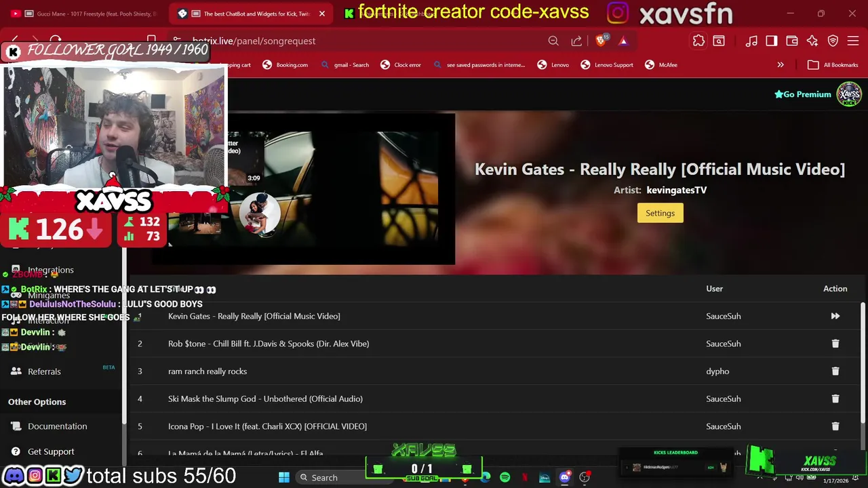Open Brave Shields lion icon
The width and height of the screenshot is (868, 488).
[601, 41]
